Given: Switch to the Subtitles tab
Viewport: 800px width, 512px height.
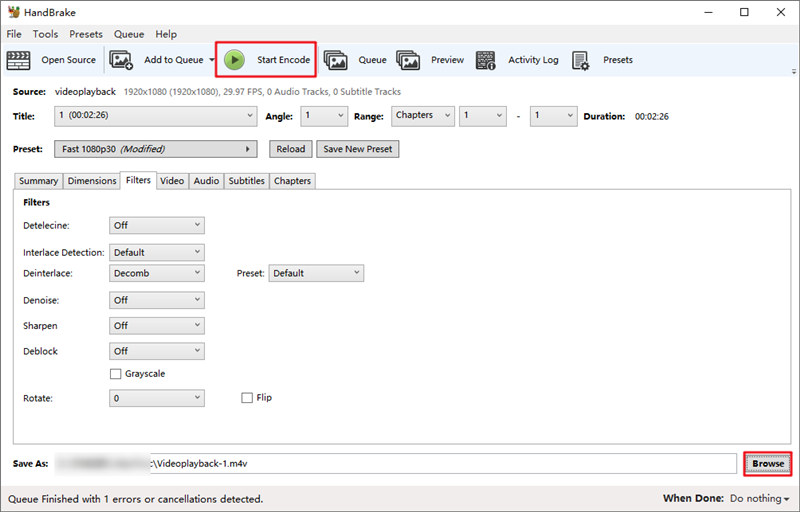Looking at the screenshot, I should [x=246, y=181].
